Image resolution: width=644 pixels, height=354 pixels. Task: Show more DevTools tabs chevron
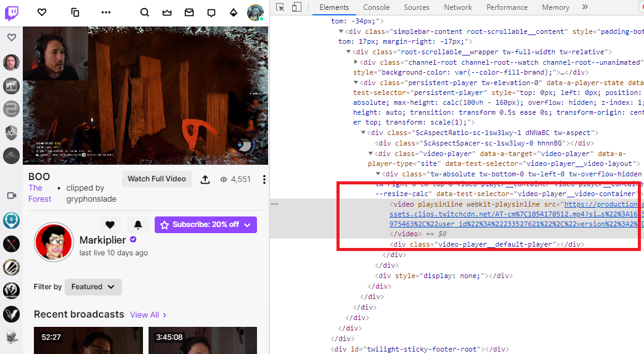tap(585, 7)
